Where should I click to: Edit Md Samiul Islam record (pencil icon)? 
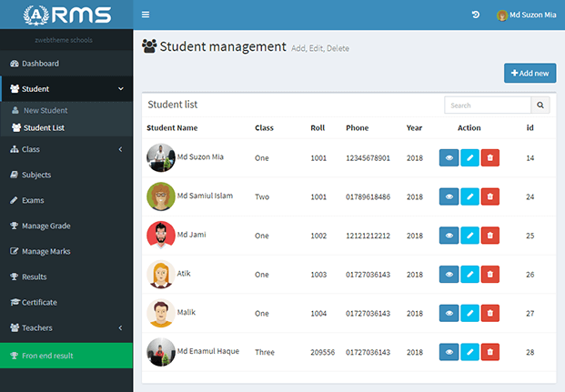[469, 196]
